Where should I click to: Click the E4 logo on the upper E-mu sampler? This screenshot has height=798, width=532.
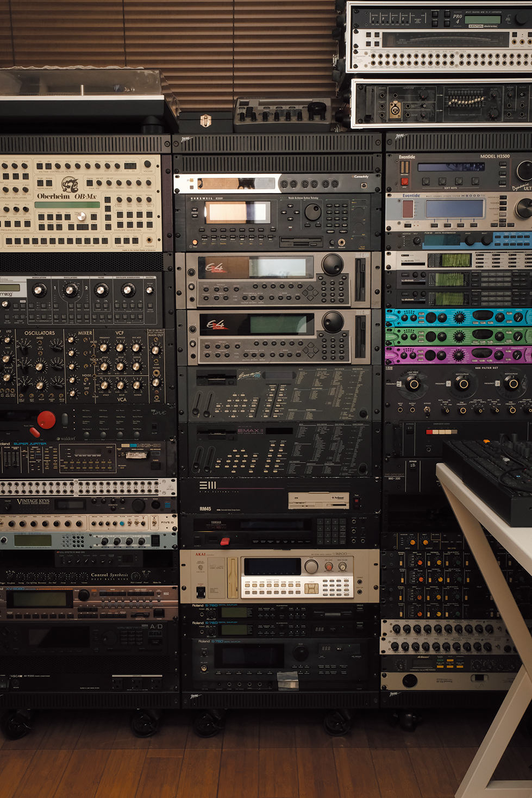click(214, 267)
